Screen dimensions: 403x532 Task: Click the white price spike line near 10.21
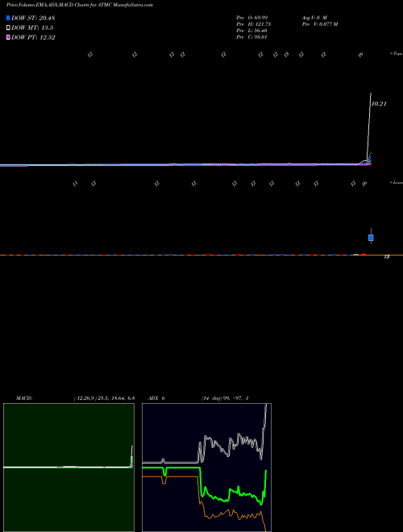(368, 126)
